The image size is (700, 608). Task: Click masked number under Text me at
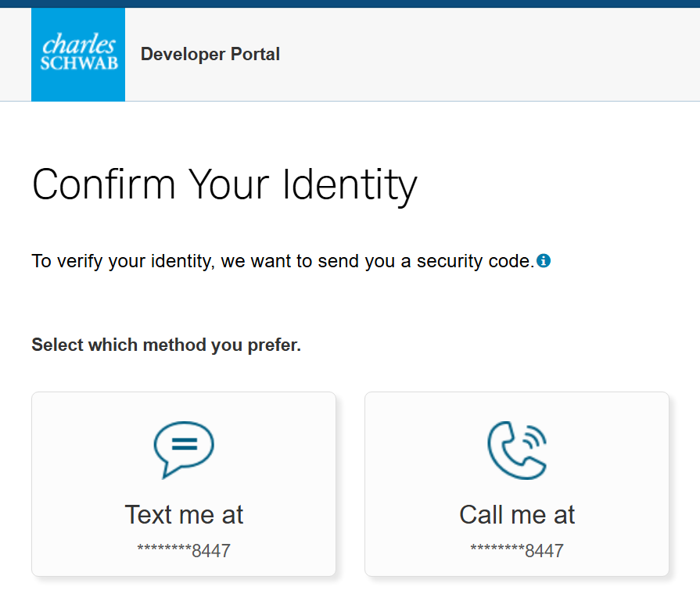pos(184,551)
